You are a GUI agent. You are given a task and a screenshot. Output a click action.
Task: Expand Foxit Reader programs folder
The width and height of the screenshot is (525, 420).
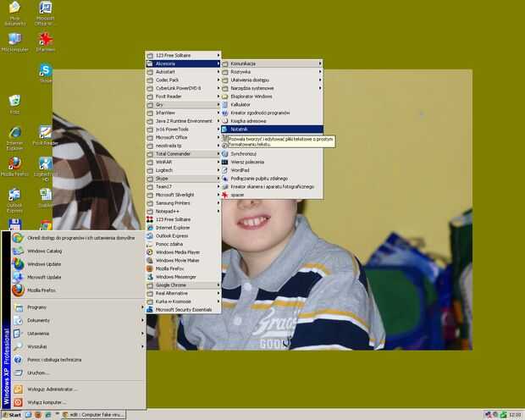[x=184, y=97]
